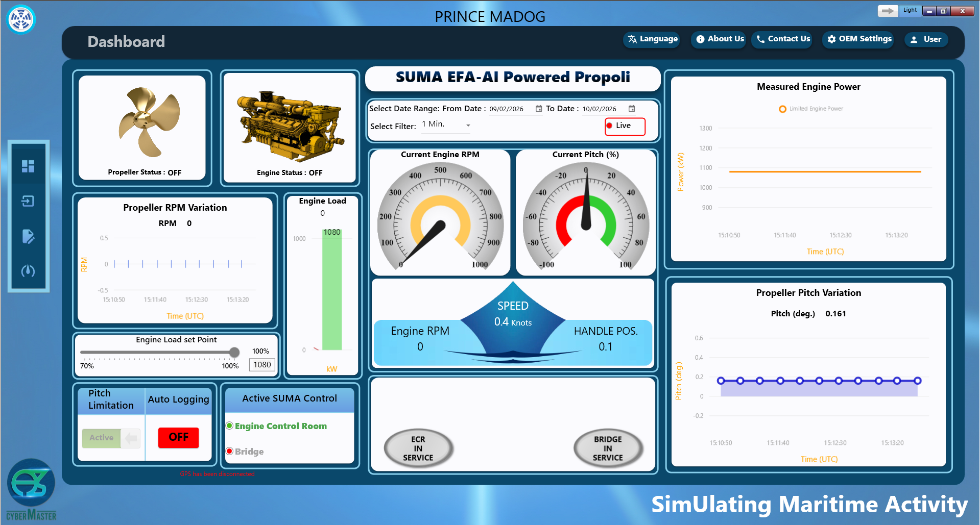Image resolution: width=980 pixels, height=525 pixels.
Task: Click the User profile icon
Action: pos(914,39)
